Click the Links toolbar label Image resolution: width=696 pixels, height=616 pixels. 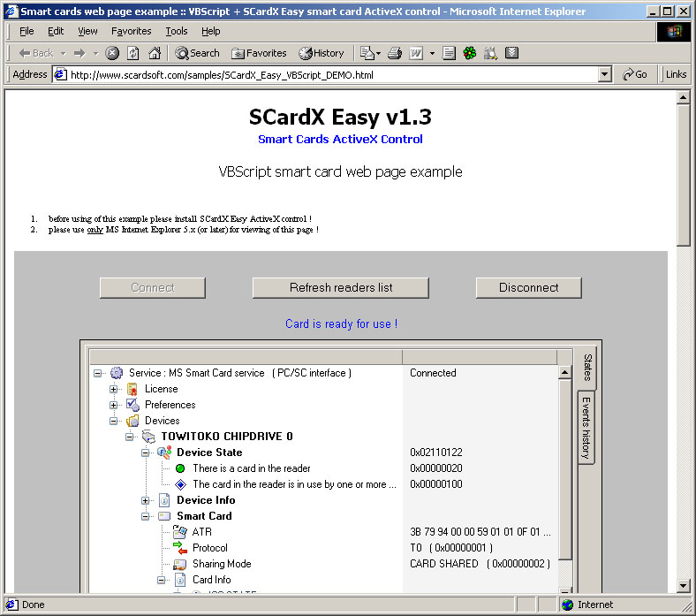[676, 74]
